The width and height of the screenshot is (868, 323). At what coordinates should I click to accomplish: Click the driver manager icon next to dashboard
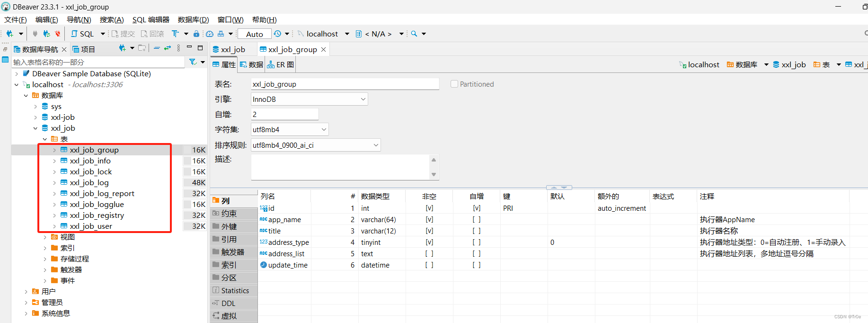click(x=221, y=34)
